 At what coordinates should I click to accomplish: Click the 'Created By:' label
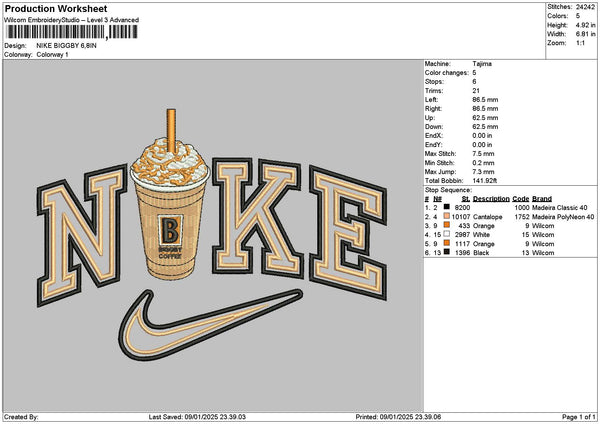point(21,417)
